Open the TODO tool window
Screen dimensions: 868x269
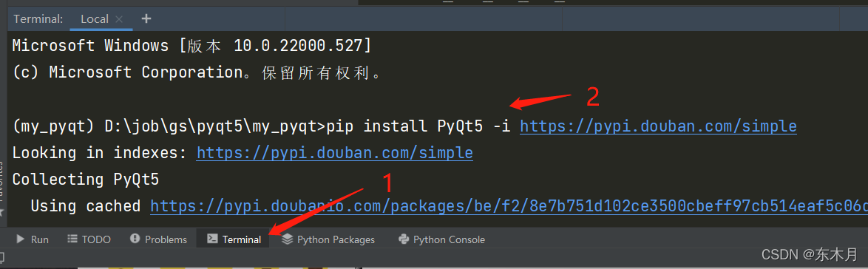[89, 239]
